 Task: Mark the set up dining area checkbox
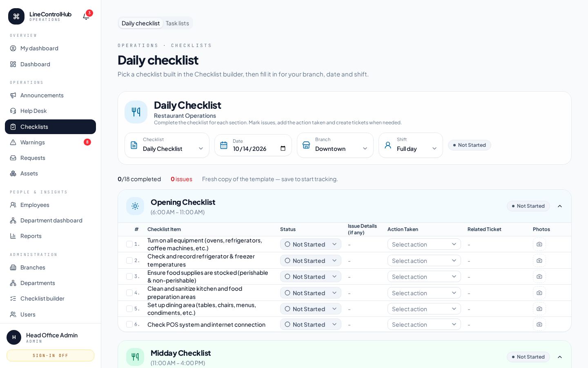point(129,309)
